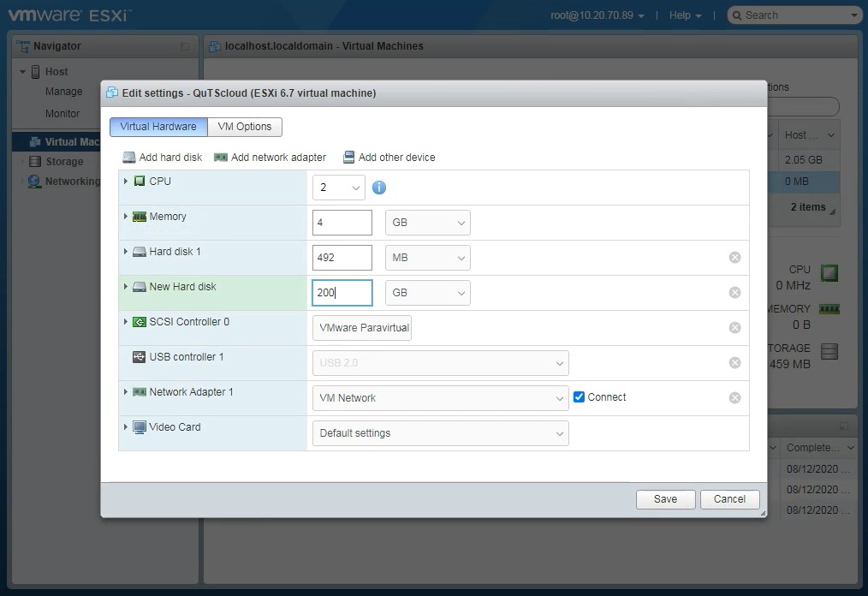Click the Memory size input field
This screenshot has height=596, width=868.
click(x=342, y=223)
